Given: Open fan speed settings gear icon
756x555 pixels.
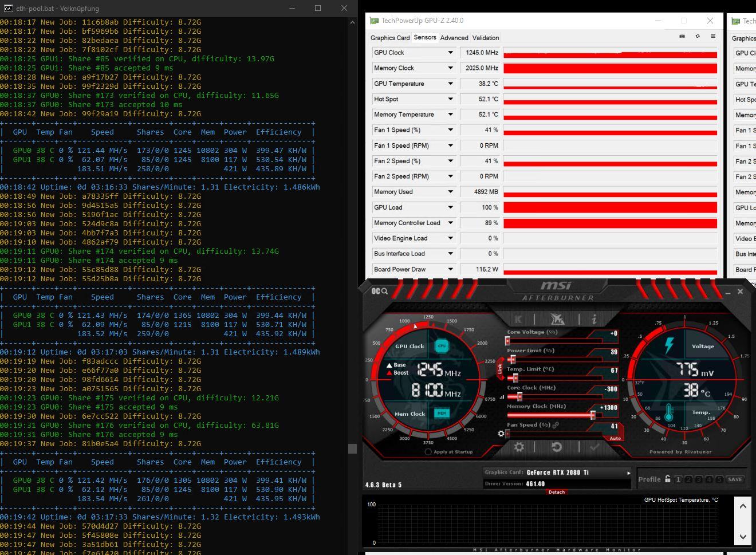Looking at the screenshot, I should pos(501,434).
